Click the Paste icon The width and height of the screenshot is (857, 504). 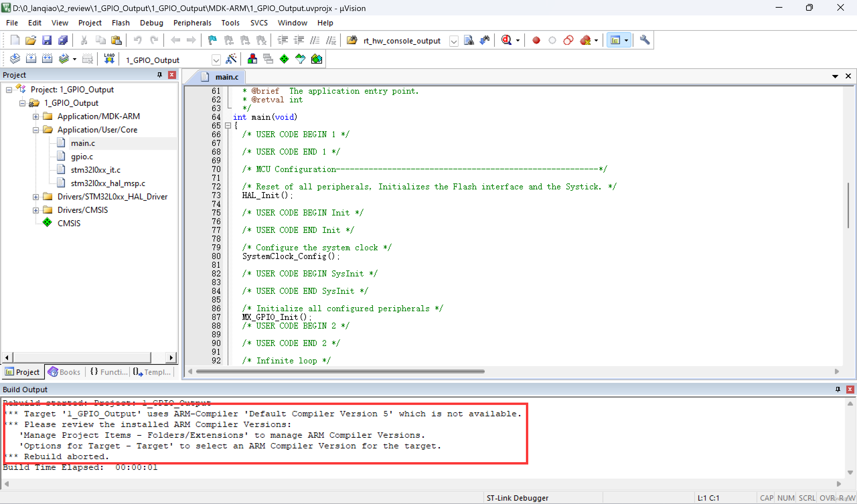[116, 40]
